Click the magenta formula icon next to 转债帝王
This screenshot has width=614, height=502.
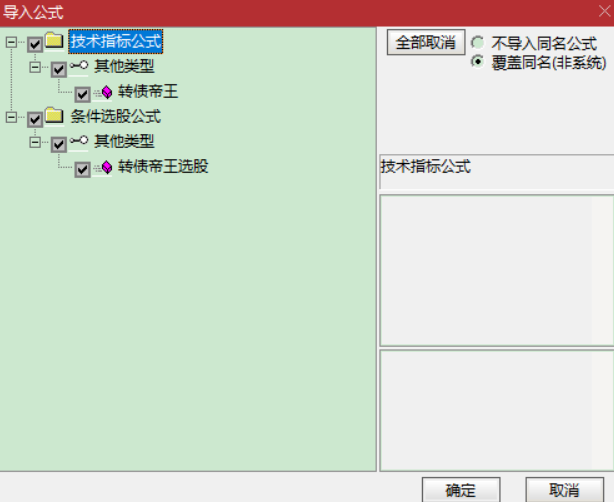pos(107,92)
